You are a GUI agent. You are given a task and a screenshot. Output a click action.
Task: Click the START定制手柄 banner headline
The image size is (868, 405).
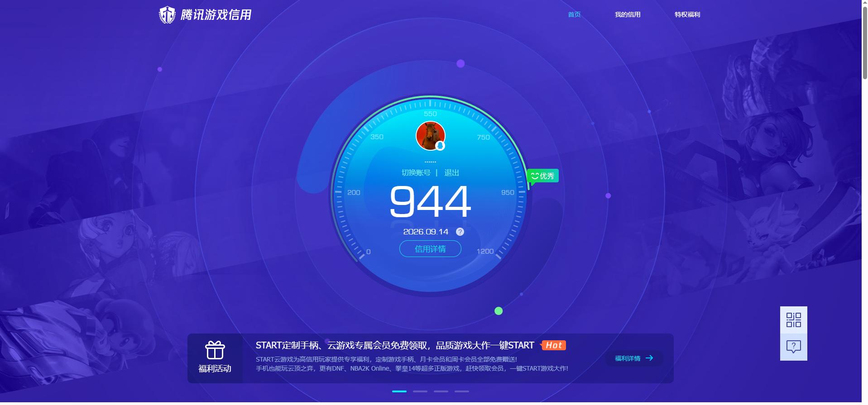[x=395, y=345]
